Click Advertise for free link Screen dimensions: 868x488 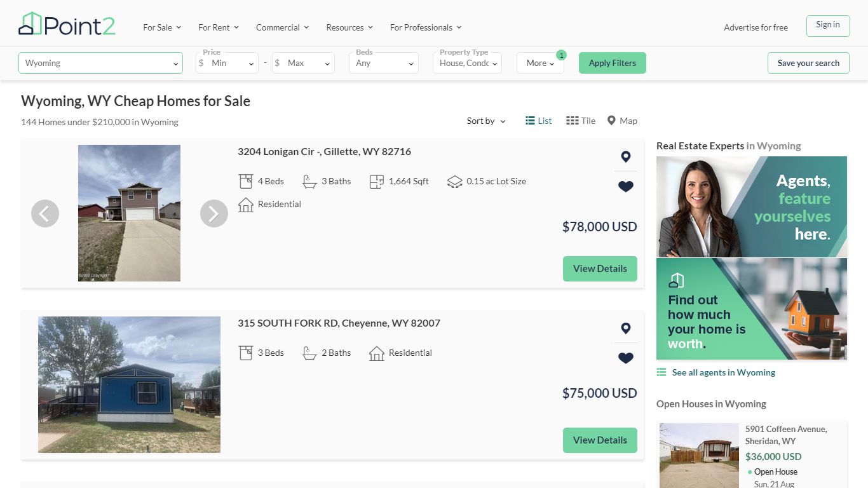click(x=756, y=27)
